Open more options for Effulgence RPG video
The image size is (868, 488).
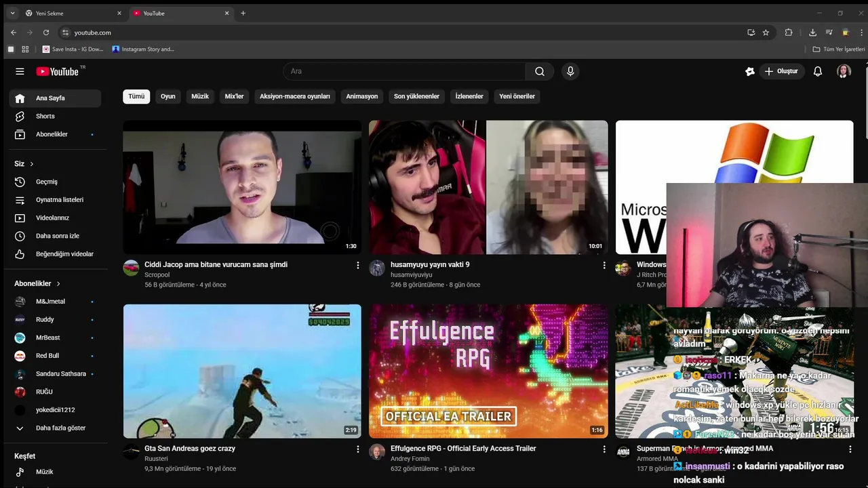pyautogui.click(x=604, y=449)
